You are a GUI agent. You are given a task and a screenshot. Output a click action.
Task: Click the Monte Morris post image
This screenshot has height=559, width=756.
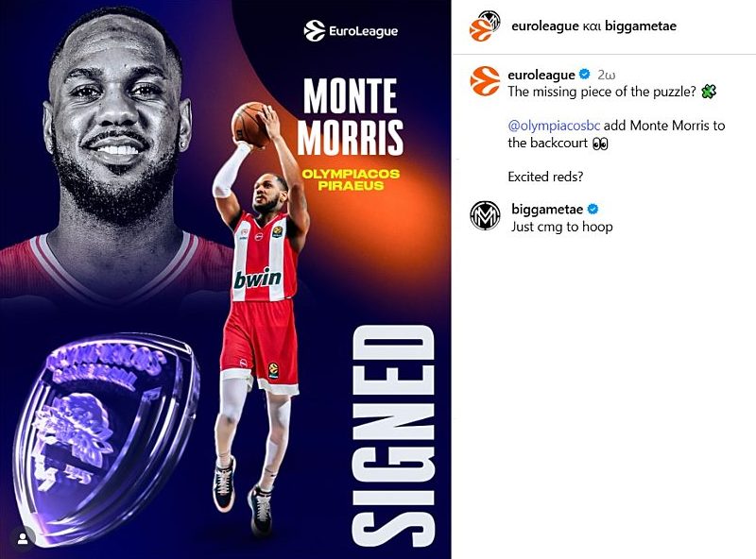pyautogui.click(x=226, y=279)
